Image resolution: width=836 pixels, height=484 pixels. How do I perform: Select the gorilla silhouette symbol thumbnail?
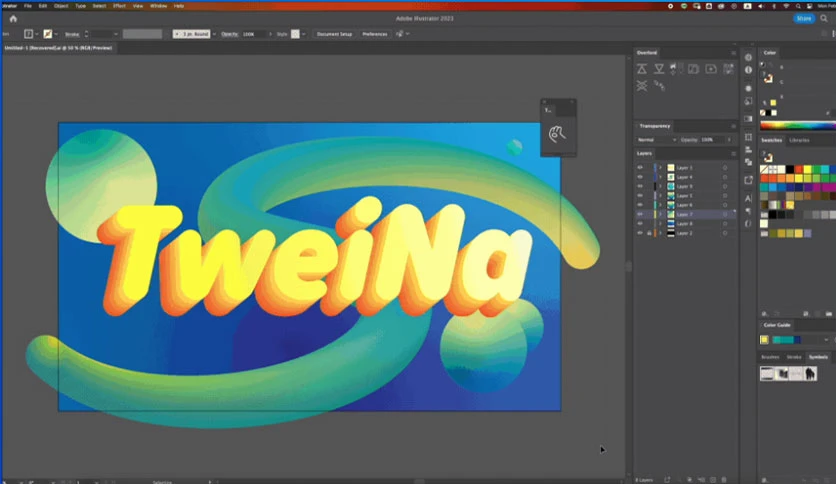(810, 374)
